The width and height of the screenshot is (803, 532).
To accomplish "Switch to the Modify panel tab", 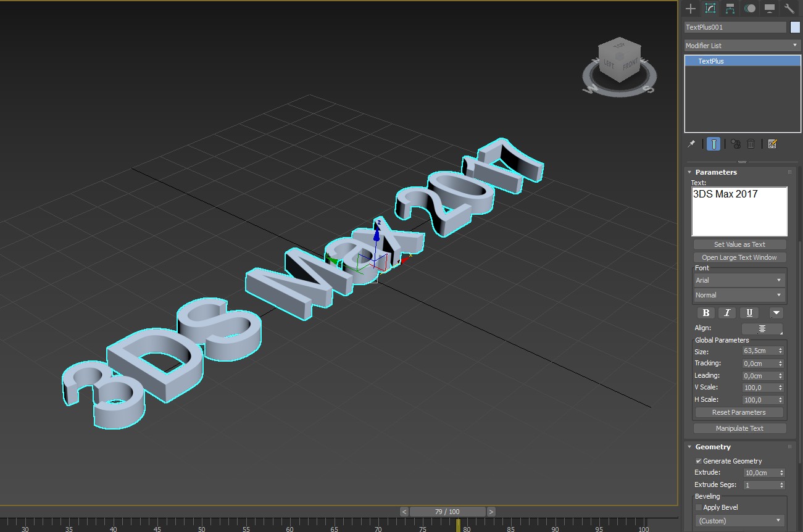I will 710,9.
